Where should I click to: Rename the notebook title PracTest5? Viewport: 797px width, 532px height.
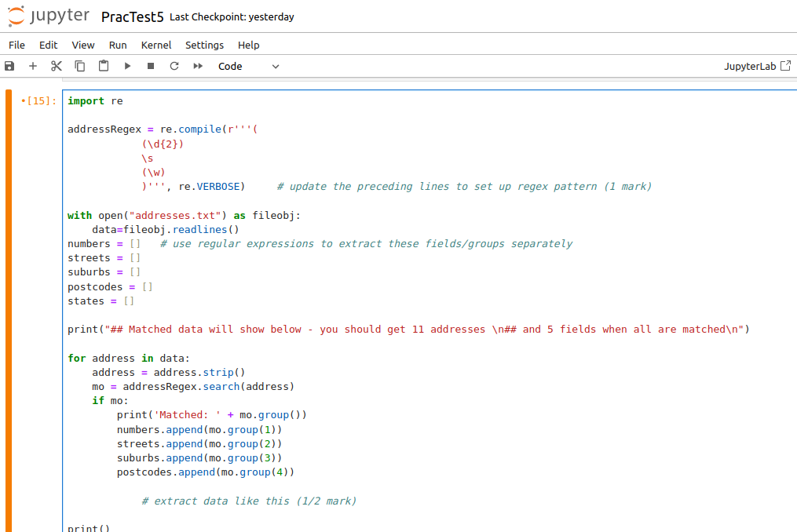[x=132, y=16]
